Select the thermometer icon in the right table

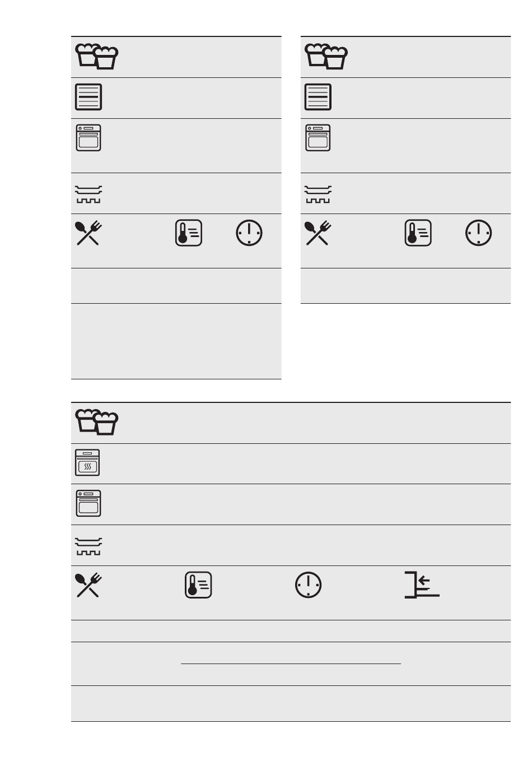coord(418,233)
